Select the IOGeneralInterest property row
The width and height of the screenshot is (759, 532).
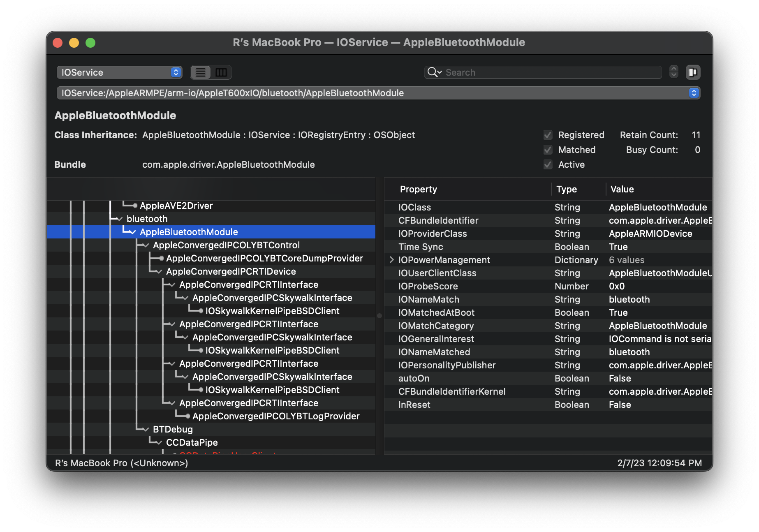coord(548,339)
